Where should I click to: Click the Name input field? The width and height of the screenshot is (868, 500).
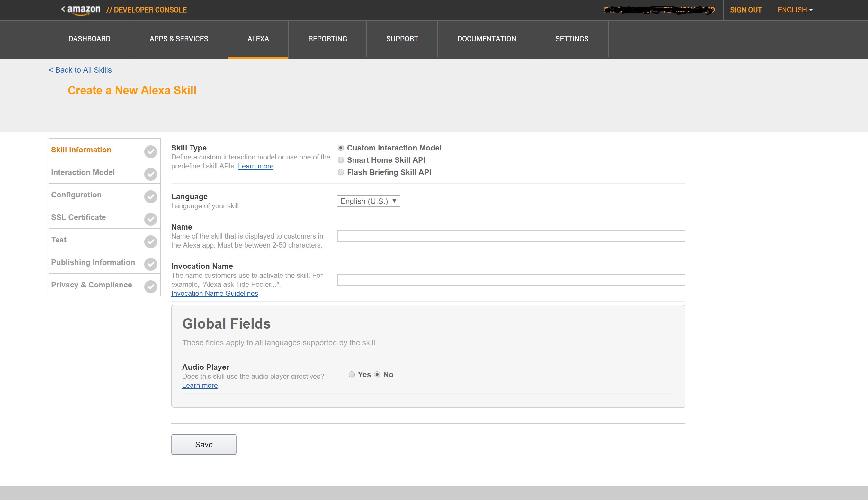pos(511,236)
